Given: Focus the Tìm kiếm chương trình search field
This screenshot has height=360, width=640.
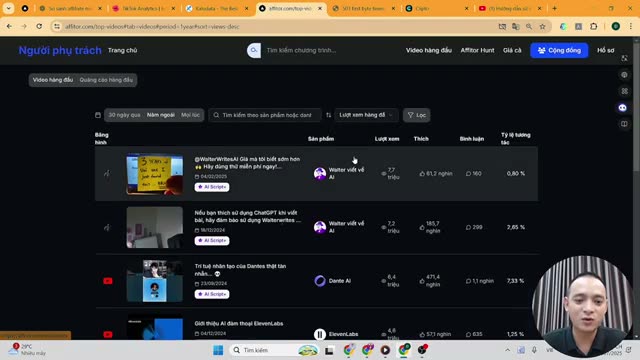Looking at the screenshot, I should tap(301, 50).
